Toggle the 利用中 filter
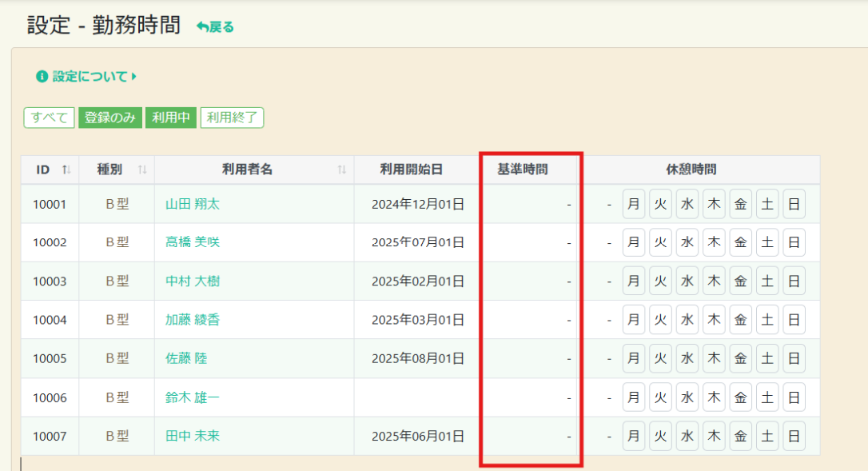The height and width of the screenshot is (471, 868). click(x=170, y=118)
